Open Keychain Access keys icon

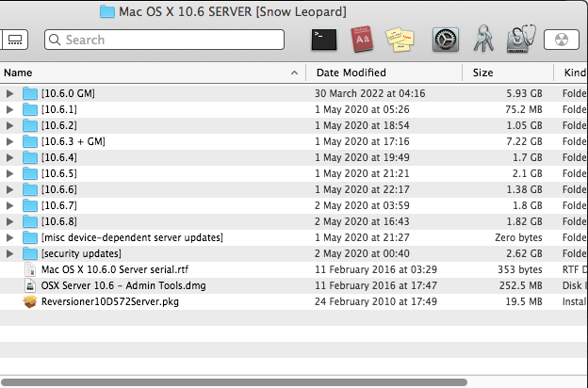[483, 39]
